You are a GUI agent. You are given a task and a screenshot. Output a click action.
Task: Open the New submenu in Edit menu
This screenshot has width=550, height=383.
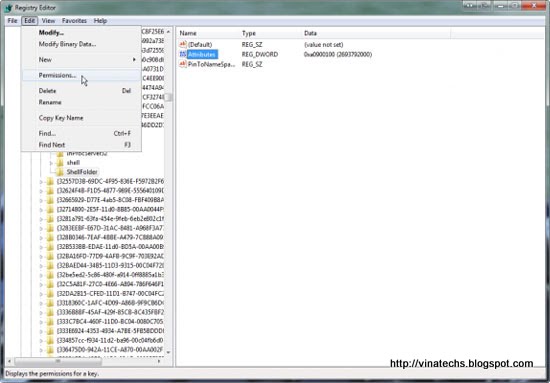pyautogui.click(x=81, y=60)
